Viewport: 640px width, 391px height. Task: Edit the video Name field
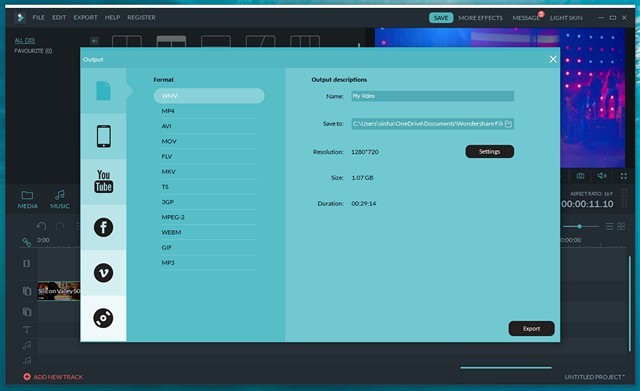(x=433, y=96)
